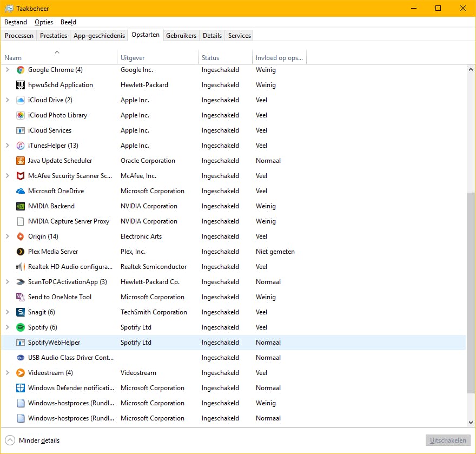Click the vertical scrollbar thumb
The height and width of the screenshot is (454, 476).
[471, 293]
